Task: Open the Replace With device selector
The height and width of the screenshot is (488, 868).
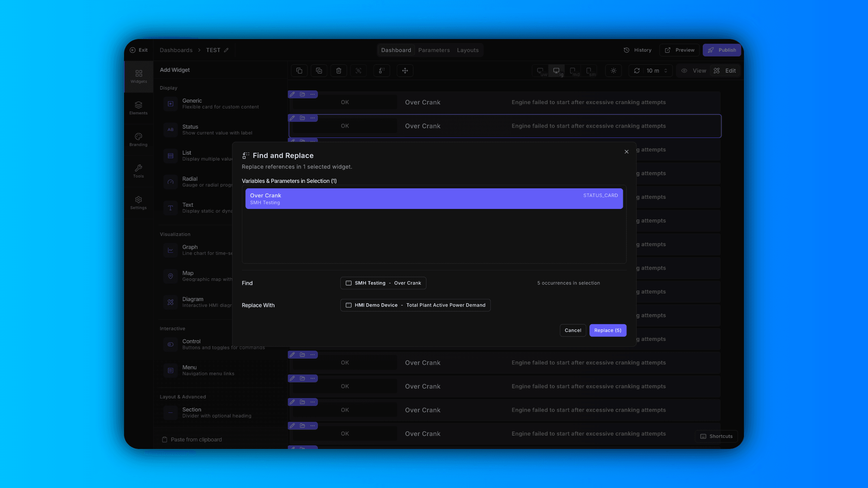Action: click(415, 305)
